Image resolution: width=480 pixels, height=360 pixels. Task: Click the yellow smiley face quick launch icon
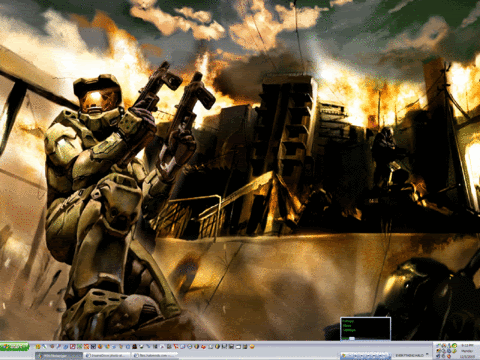pyautogui.click(x=252, y=347)
